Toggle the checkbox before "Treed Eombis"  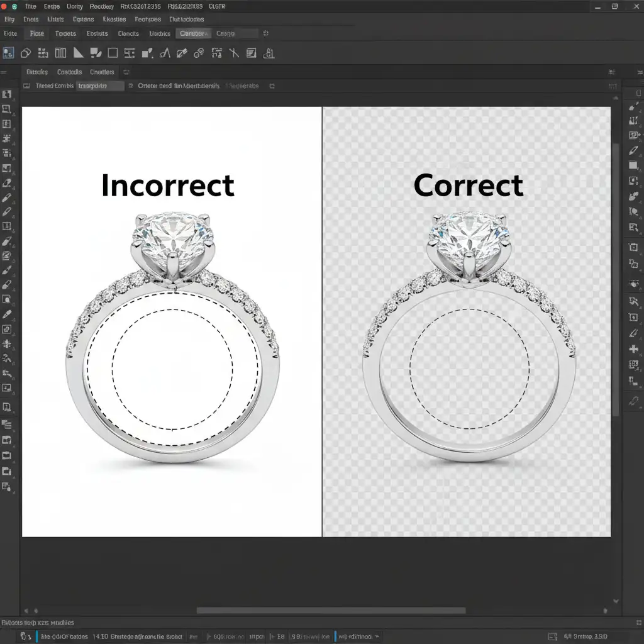(26, 86)
